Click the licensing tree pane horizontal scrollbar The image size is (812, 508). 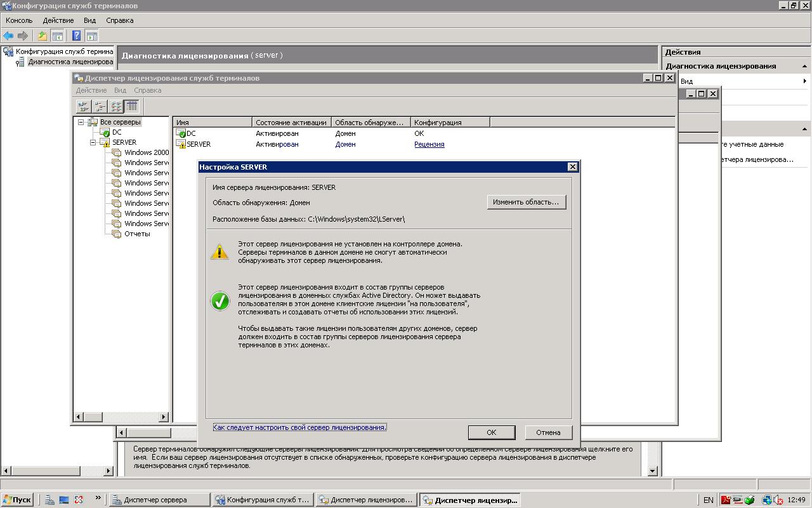(x=121, y=417)
